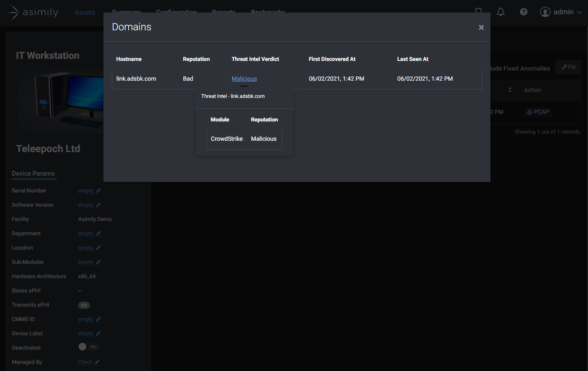
Task: Go to the Assets tab
Action: [x=85, y=13]
